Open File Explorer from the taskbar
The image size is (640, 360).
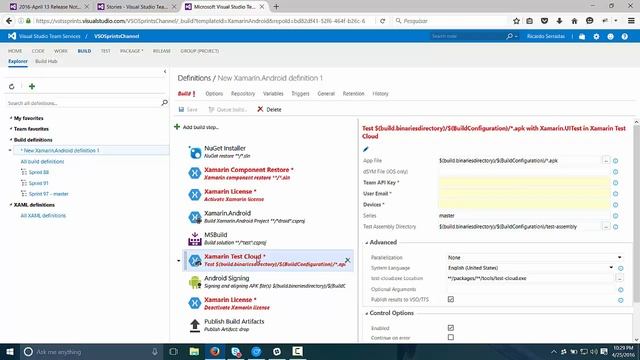point(194,351)
